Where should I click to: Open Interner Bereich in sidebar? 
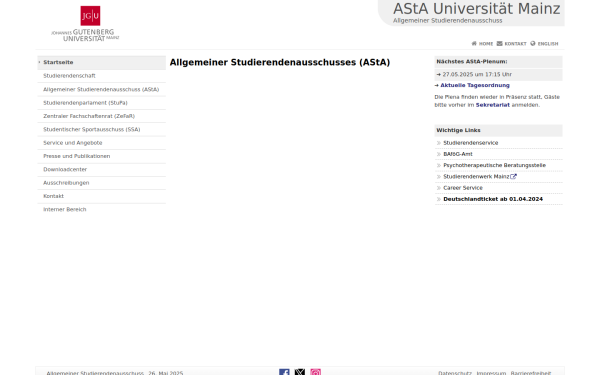click(101, 209)
